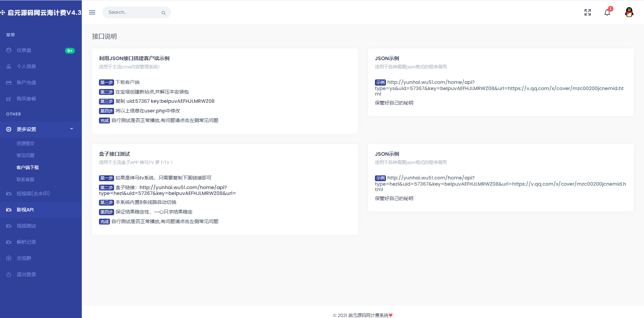The image size is (644, 318).
Task: Click the 仪表盘 dashboard icon
Action: [x=9, y=50]
